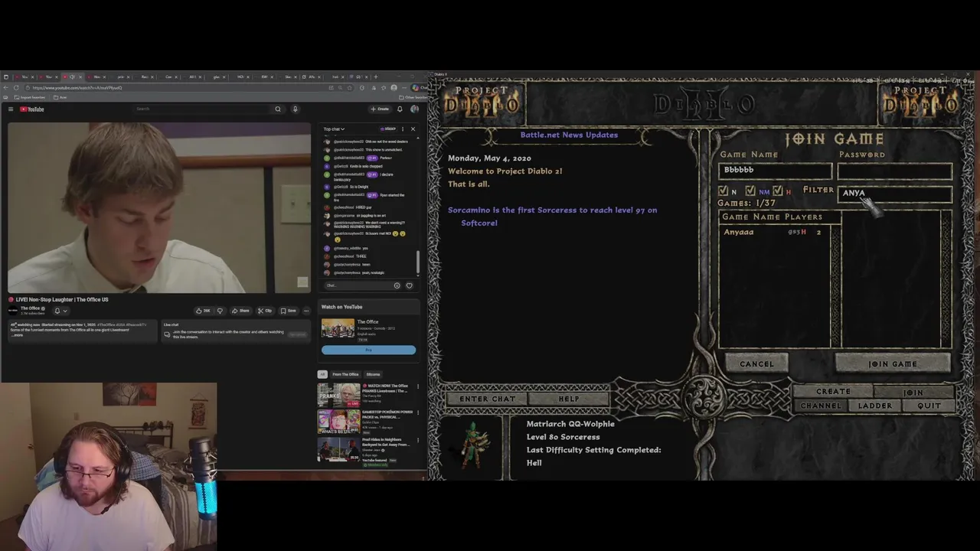Send a heart reaction in chat
The height and width of the screenshot is (551, 980).
click(409, 285)
